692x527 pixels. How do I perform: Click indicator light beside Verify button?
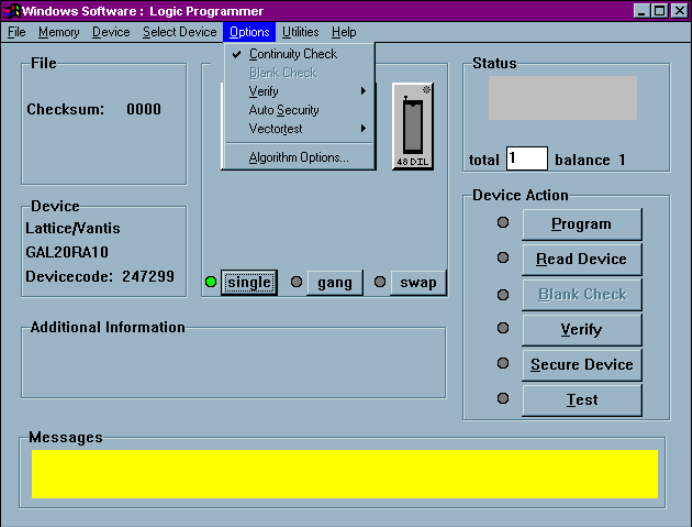pos(503,328)
